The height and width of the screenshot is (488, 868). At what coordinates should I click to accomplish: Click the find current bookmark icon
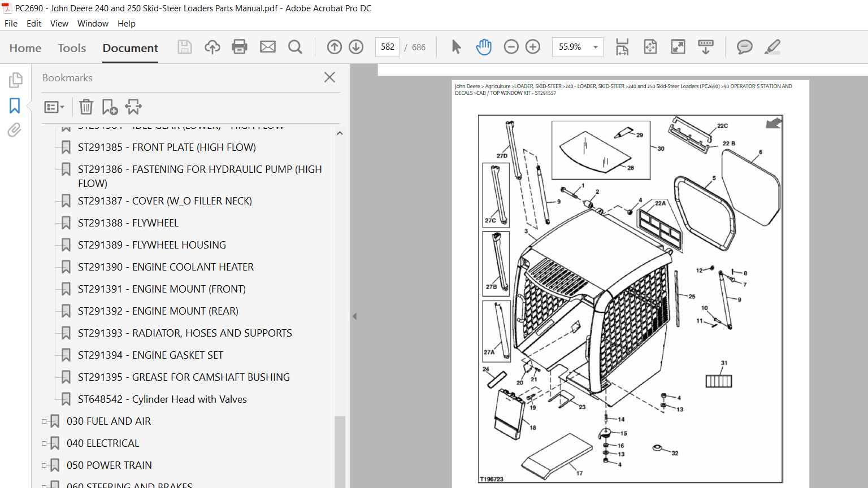(x=133, y=107)
